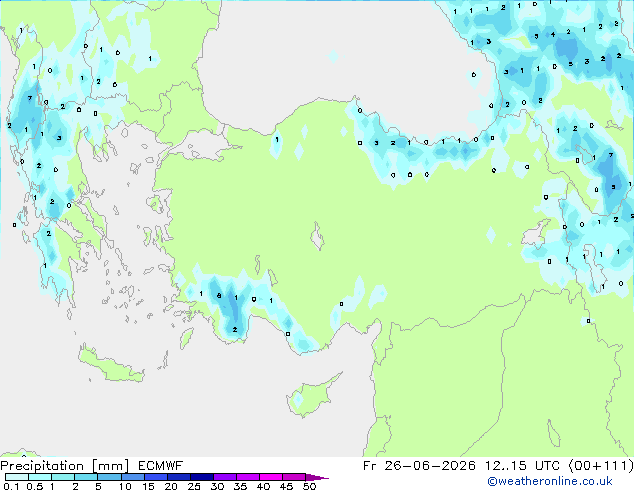Viewport: 634px width, 490px height.
Task: Click the '(00+111)' forecast offset text
Action: (x=601, y=466)
